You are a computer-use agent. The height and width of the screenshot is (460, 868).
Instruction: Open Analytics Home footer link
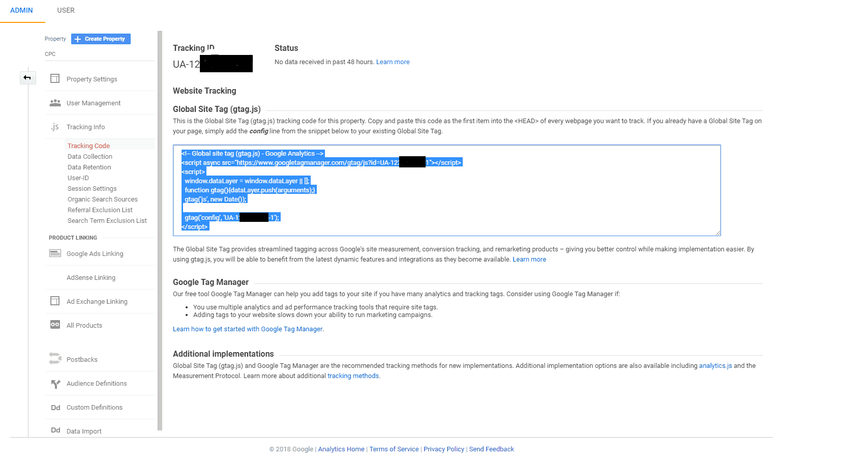coord(341,449)
